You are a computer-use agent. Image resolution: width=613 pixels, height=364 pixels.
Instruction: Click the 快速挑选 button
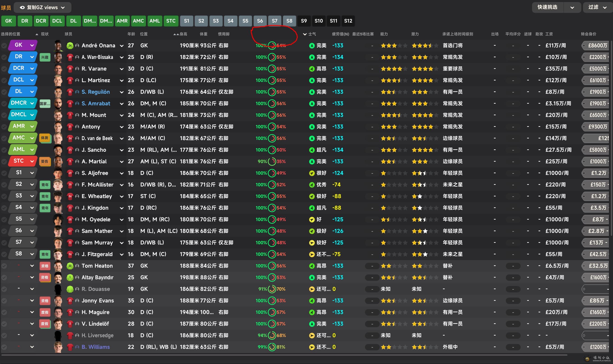click(x=547, y=8)
